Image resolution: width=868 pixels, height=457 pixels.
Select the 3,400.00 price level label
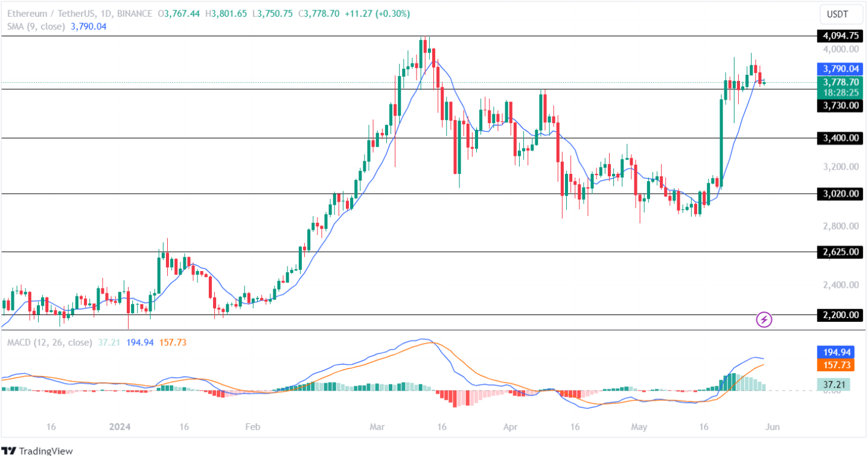(841, 138)
